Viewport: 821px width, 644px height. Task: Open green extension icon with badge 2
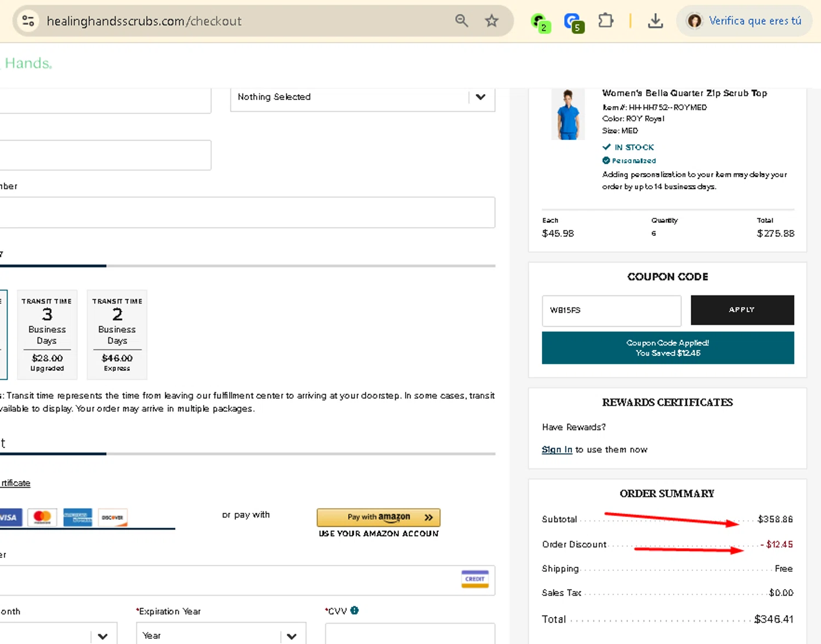541,22
